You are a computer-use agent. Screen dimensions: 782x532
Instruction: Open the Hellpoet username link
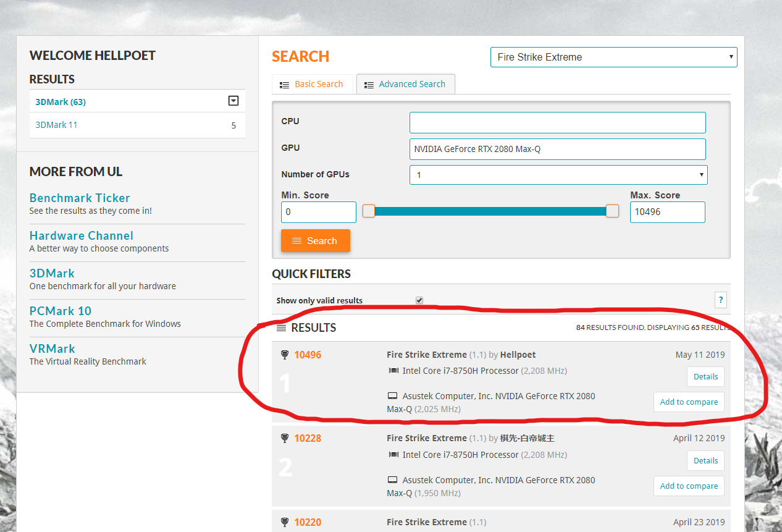518,355
